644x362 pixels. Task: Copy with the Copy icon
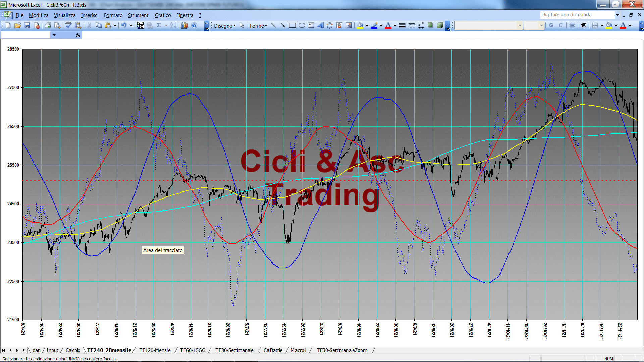99,25
